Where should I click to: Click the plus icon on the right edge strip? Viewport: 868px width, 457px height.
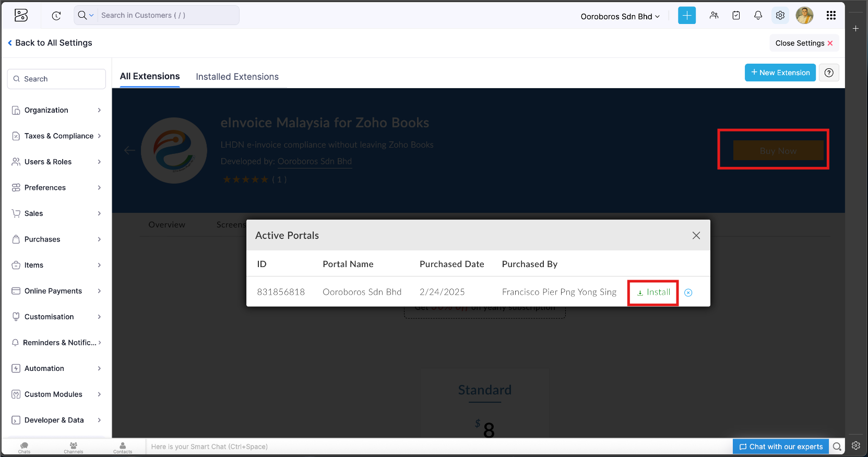click(x=856, y=29)
